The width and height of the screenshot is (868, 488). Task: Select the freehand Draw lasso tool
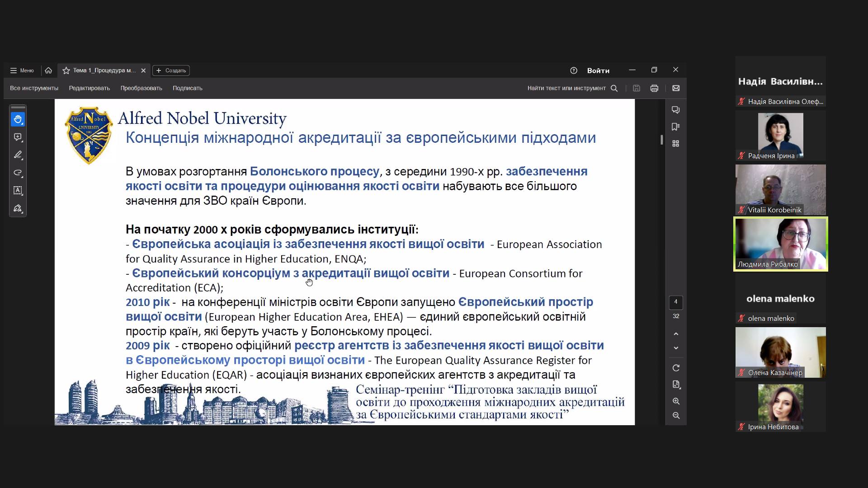tap(18, 173)
